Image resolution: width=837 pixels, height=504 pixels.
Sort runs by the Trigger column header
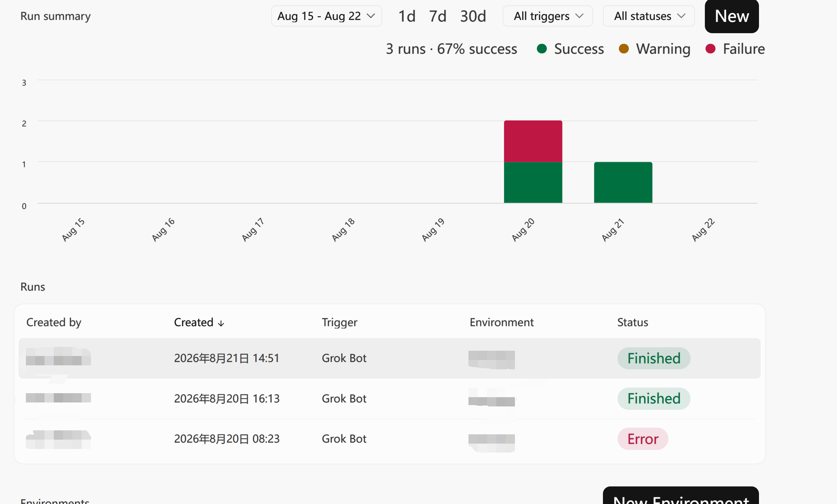[339, 322]
